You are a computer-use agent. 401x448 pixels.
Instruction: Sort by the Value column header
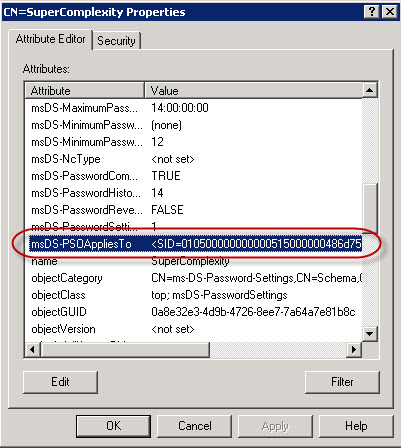click(253, 90)
